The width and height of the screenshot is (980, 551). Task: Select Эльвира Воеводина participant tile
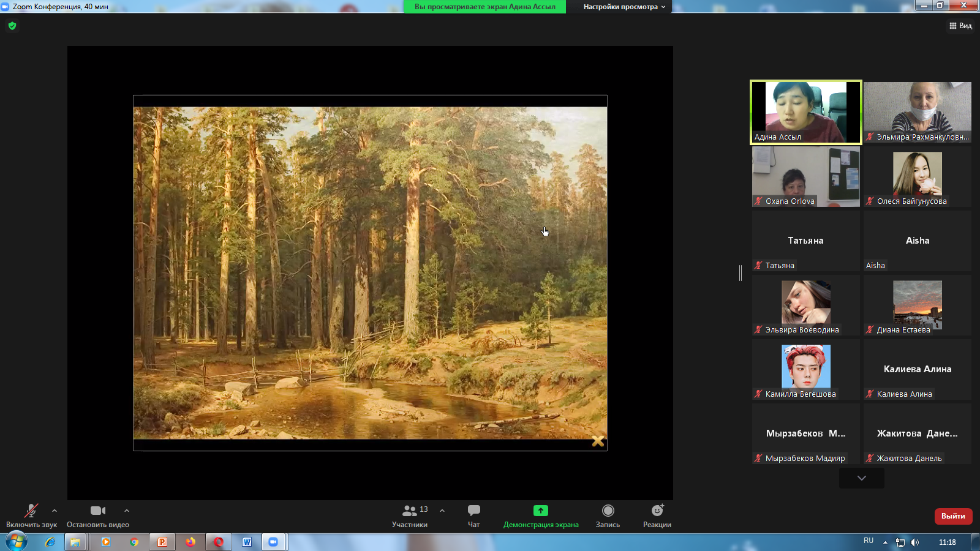(806, 305)
